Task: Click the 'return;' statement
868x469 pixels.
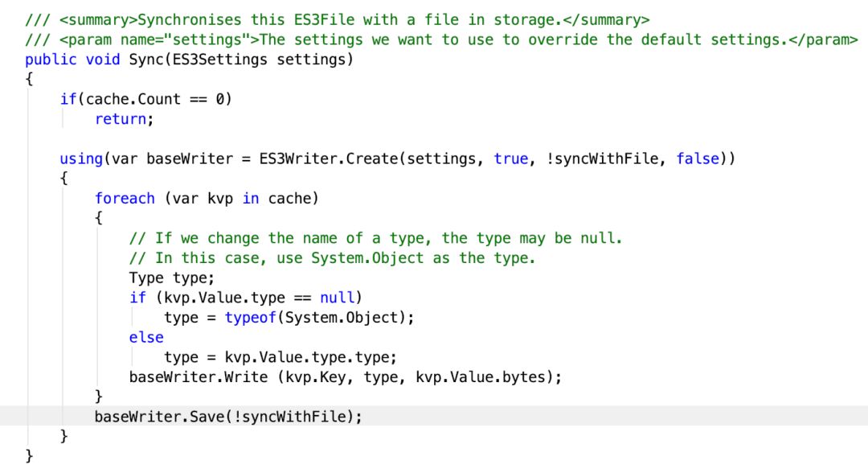Action: pyautogui.click(x=124, y=119)
